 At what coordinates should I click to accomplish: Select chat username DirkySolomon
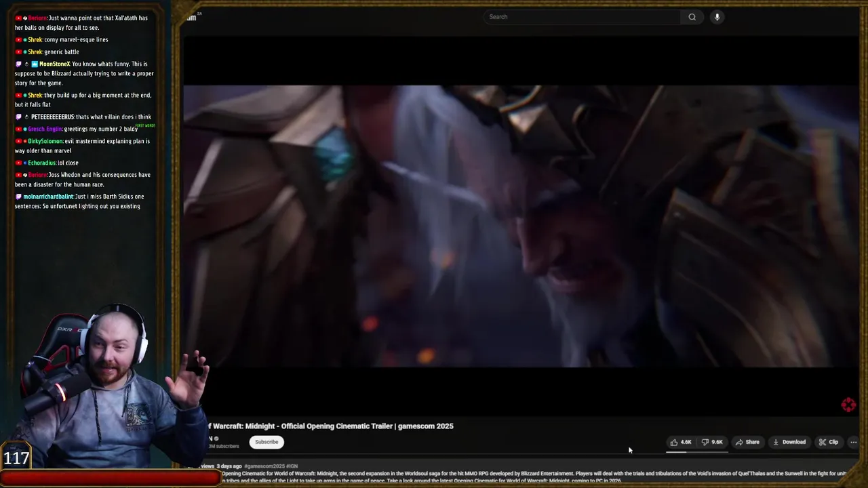pyautogui.click(x=45, y=142)
